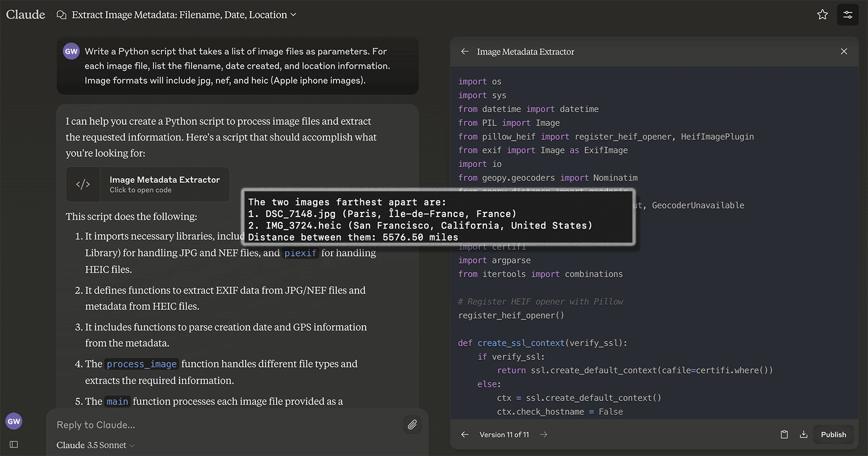Viewport: 868px width, 456px height.
Task: Go back using the artifact panel arrow
Action: (464, 52)
